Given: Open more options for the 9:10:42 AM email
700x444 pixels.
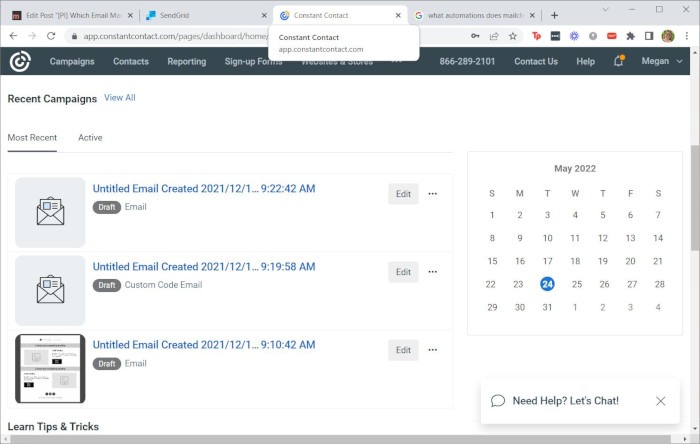Looking at the screenshot, I should pyautogui.click(x=433, y=350).
